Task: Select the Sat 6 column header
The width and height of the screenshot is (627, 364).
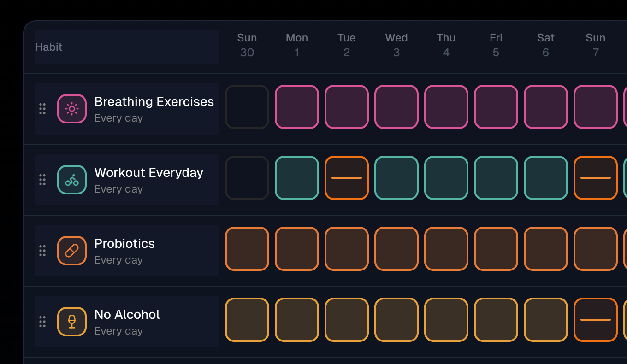Action: coord(546,45)
